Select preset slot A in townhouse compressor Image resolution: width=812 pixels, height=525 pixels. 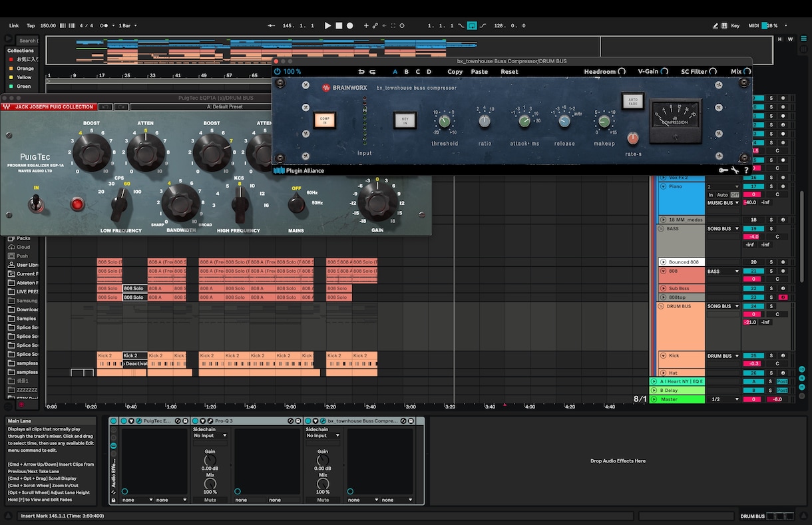395,72
